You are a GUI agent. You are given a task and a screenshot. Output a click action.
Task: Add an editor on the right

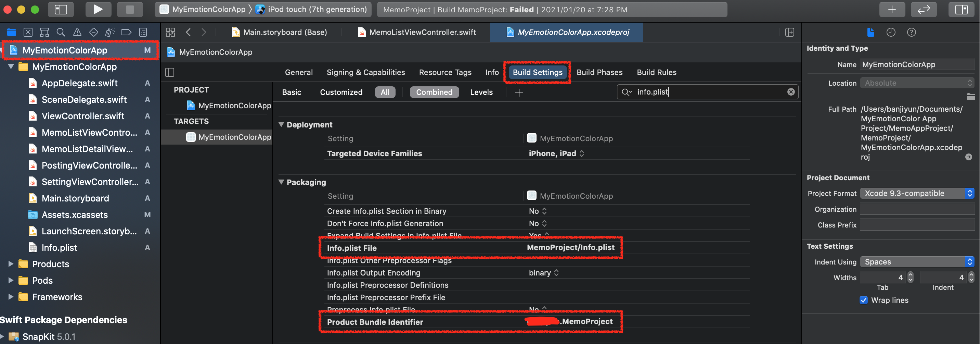click(790, 33)
